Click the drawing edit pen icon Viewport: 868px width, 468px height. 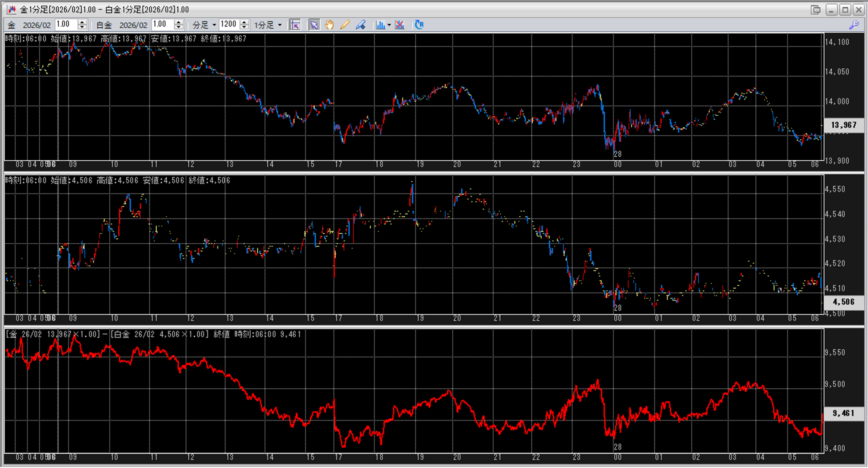(361, 25)
